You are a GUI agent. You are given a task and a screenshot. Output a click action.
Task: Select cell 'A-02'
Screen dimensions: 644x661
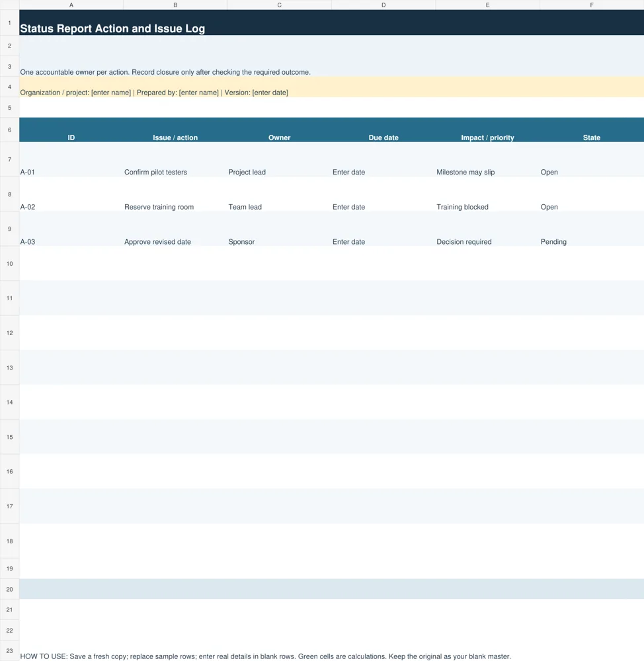tap(71, 194)
